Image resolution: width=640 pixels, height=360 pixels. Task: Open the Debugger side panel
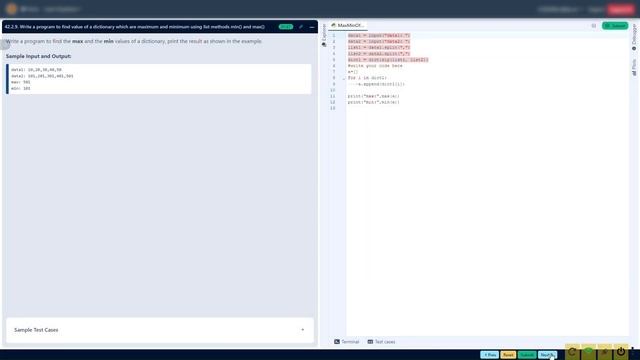coord(634,37)
